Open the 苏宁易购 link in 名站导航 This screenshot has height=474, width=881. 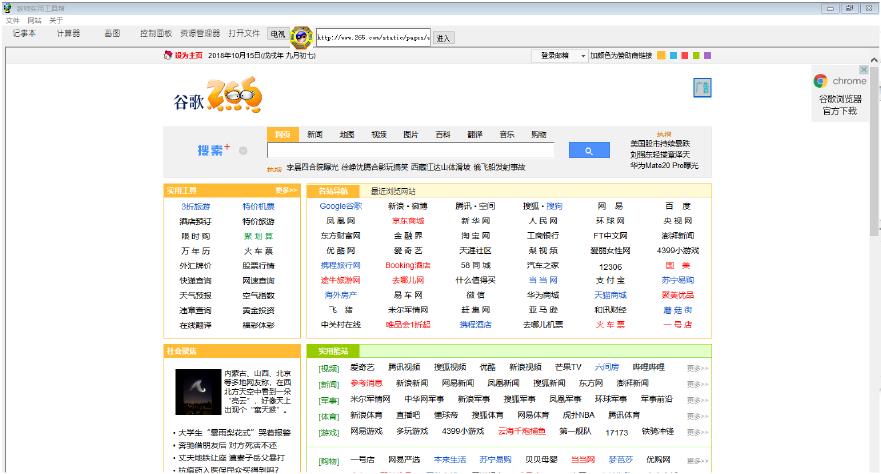point(678,280)
